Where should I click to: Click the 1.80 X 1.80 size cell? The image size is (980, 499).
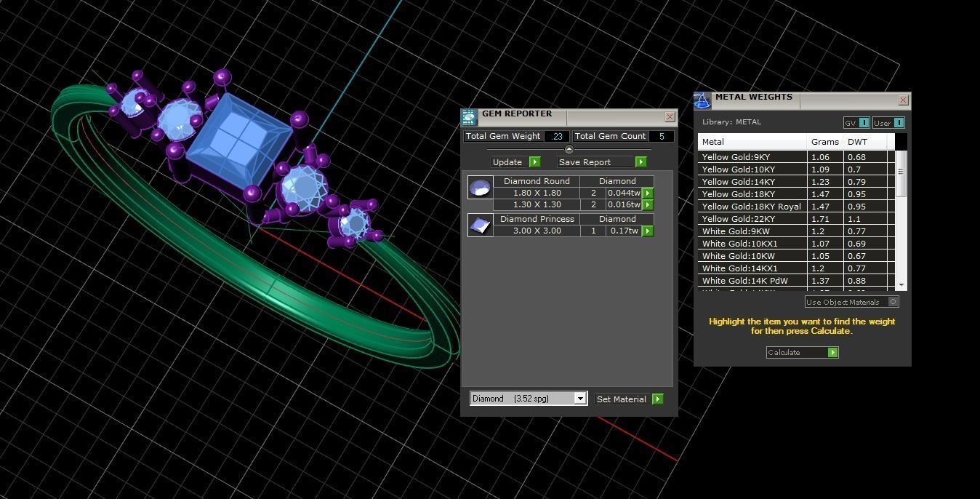tap(537, 193)
